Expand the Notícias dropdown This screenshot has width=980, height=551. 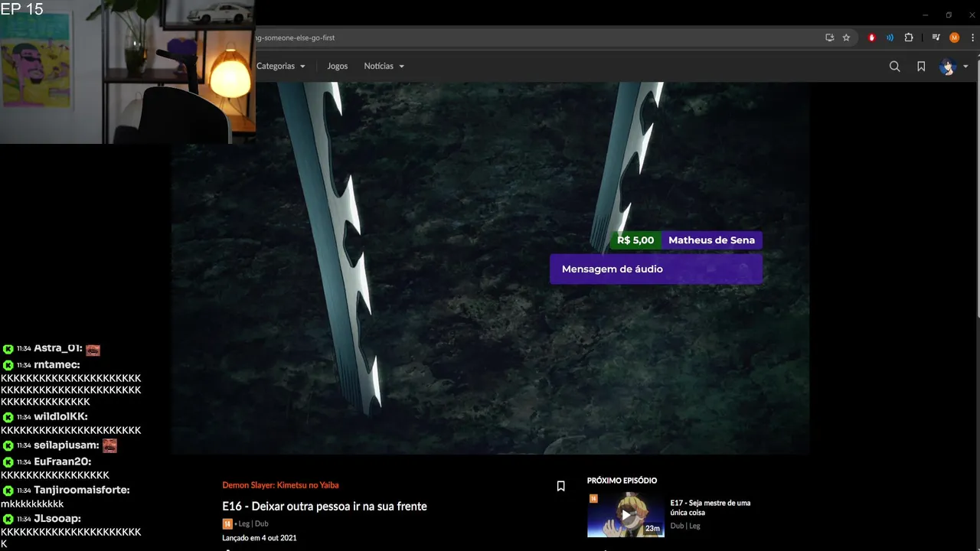(384, 66)
